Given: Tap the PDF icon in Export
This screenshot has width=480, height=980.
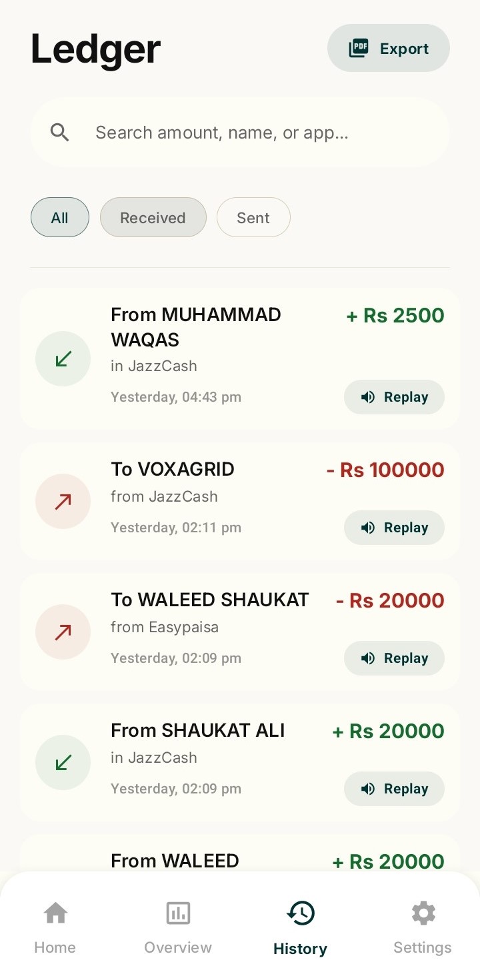Looking at the screenshot, I should coord(359,49).
